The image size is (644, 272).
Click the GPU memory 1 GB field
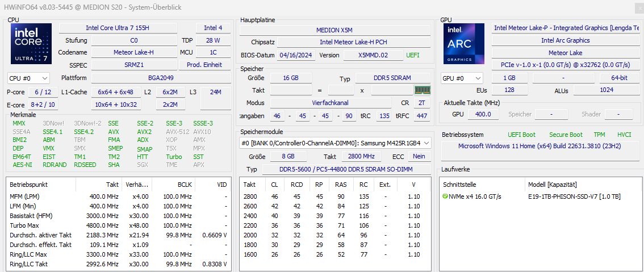[x=509, y=78]
